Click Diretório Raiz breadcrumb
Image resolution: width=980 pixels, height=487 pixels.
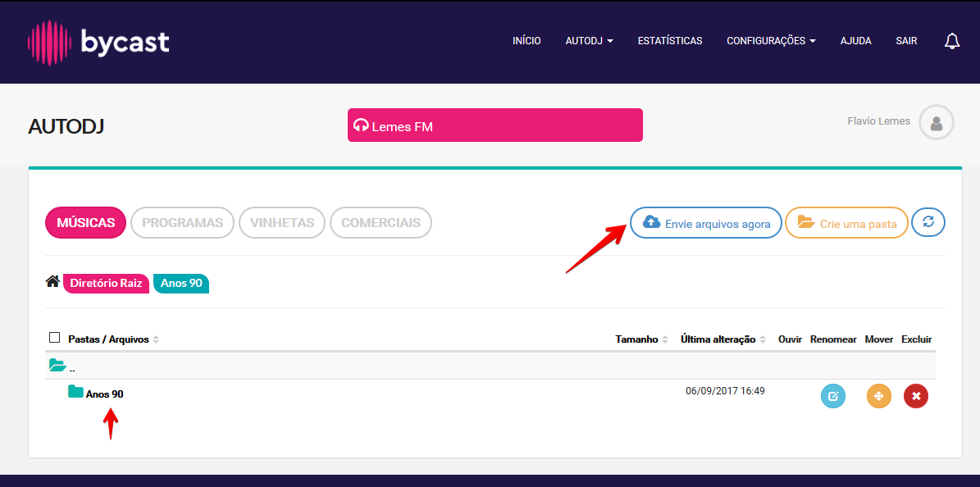107,283
